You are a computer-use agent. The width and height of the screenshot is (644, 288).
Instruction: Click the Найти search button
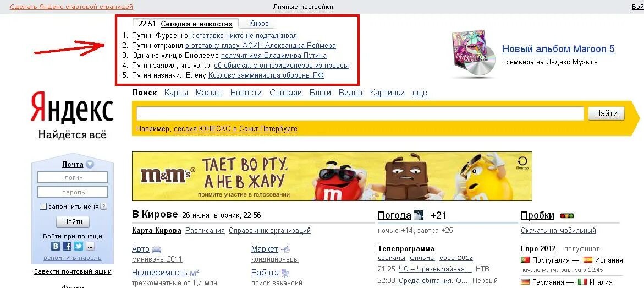click(606, 113)
